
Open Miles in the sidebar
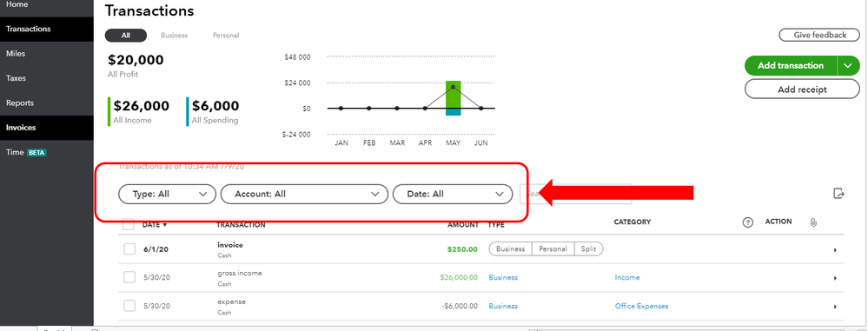[x=47, y=54]
